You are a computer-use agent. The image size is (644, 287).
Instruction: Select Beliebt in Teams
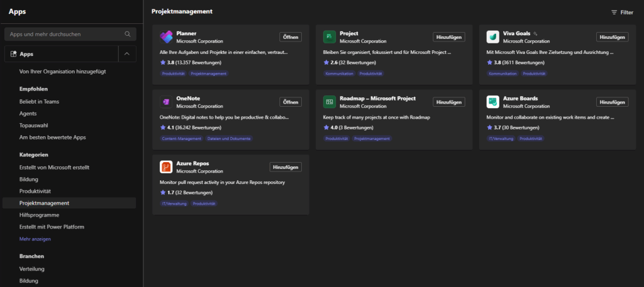40,101
